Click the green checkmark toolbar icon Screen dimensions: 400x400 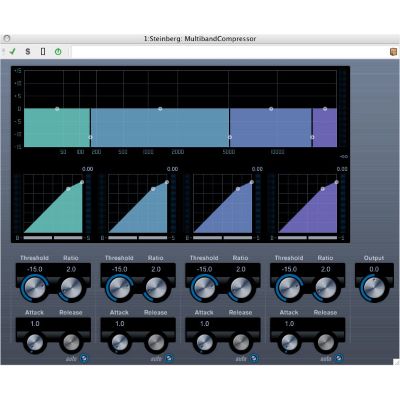click(12, 52)
